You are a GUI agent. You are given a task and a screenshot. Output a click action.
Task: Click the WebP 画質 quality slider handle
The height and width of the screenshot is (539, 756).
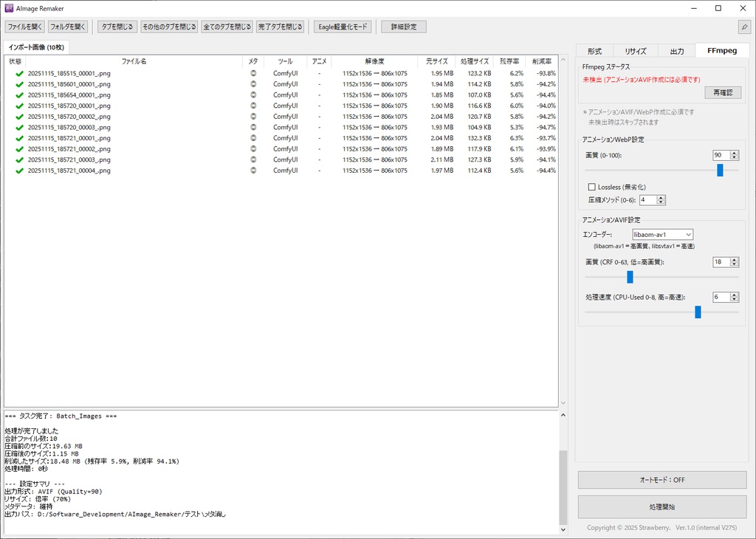718,170
